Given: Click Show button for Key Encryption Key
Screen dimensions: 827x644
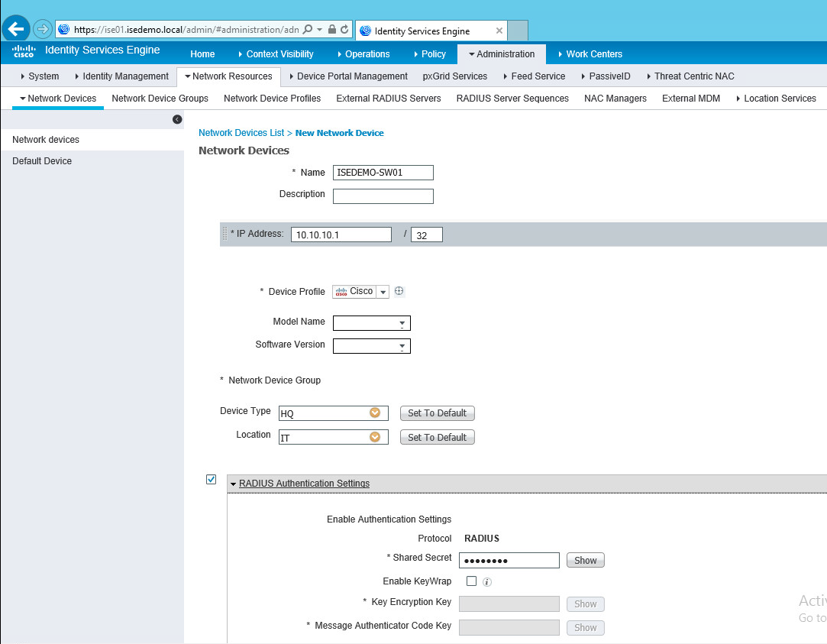Looking at the screenshot, I should tap(586, 604).
